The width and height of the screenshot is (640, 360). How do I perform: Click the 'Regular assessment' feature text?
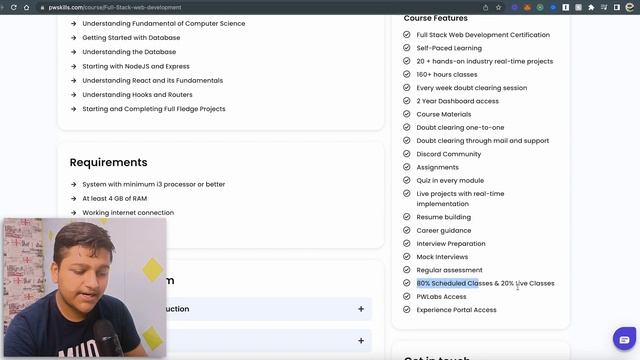pos(449,270)
